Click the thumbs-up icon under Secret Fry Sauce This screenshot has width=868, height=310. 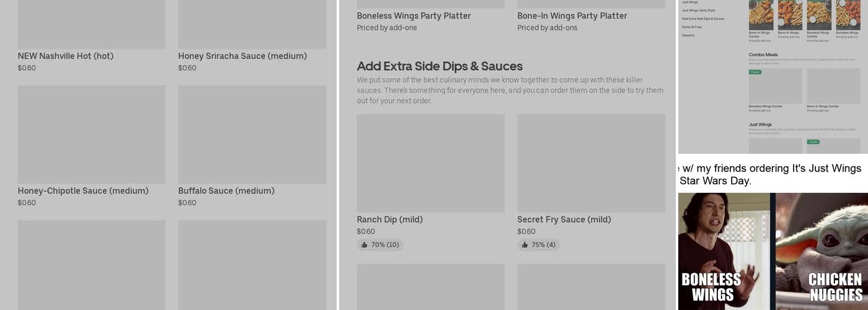click(525, 245)
